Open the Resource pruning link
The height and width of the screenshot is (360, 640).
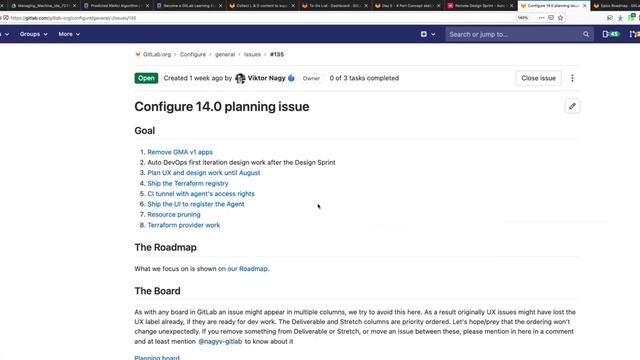174,214
